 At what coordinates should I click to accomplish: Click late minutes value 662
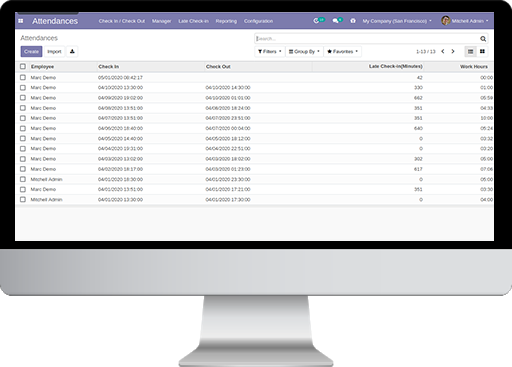click(418, 98)
